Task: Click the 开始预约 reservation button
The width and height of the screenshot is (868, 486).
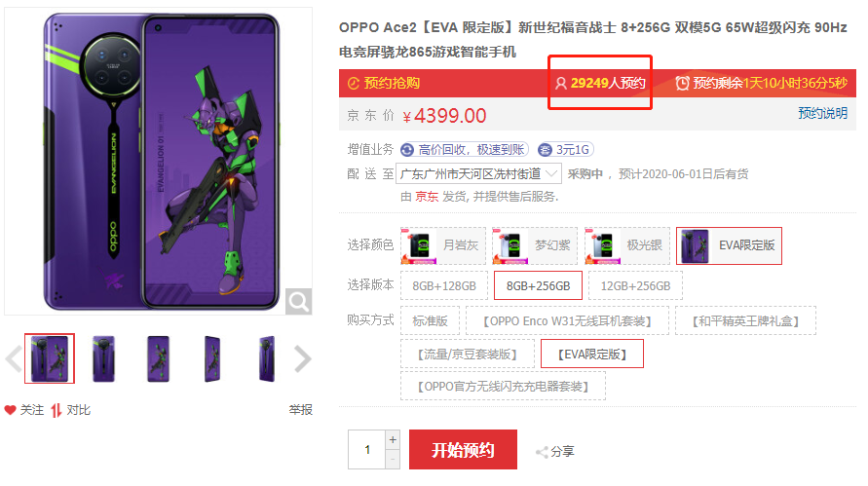Action: (x=463, y=449)
